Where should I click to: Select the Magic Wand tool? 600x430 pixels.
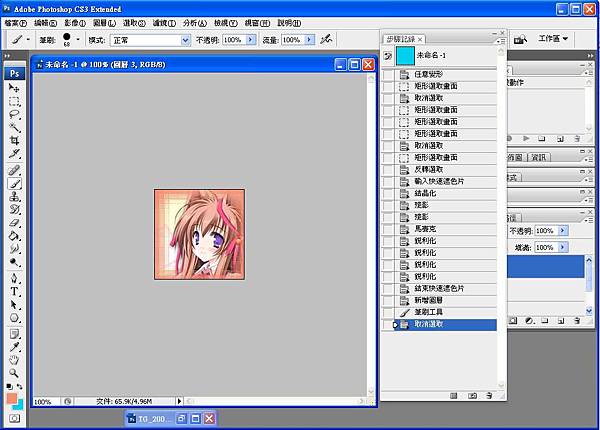coord(14,127)
